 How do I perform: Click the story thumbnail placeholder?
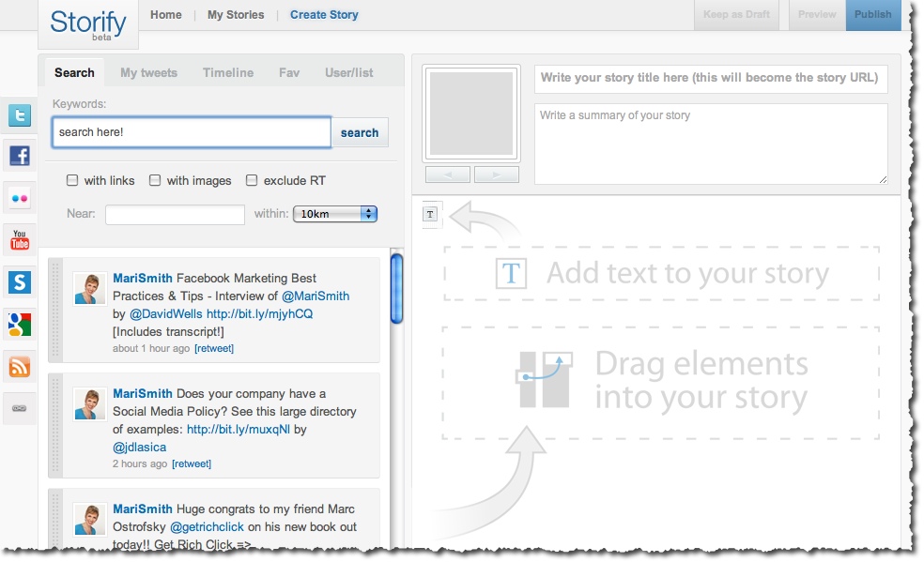click(x=471, y=113)
